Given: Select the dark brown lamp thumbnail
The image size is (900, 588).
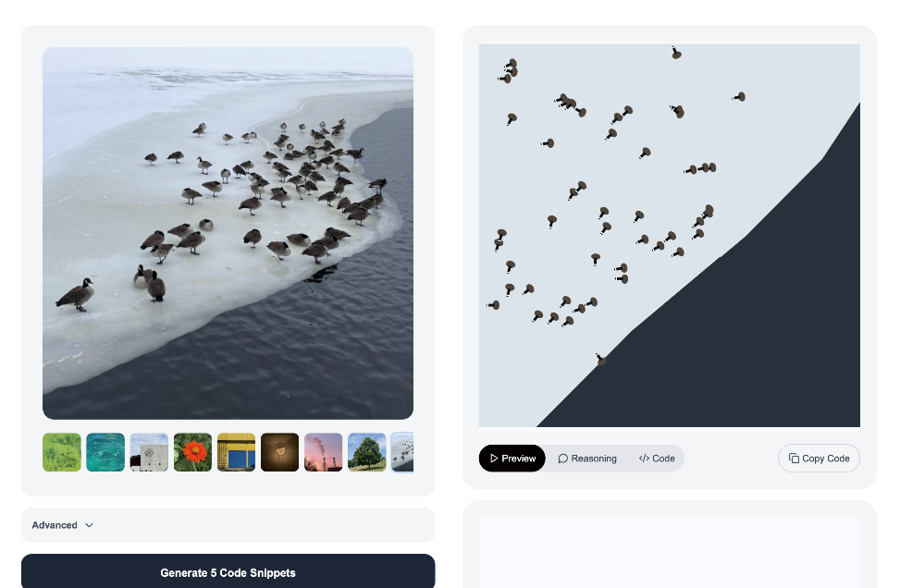Looking at the screenshot, I should pos(280,452).
